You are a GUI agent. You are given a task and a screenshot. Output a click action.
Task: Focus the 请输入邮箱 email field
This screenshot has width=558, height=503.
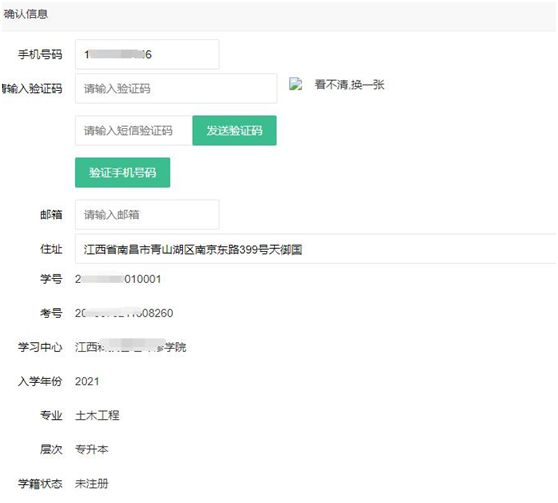147,215
